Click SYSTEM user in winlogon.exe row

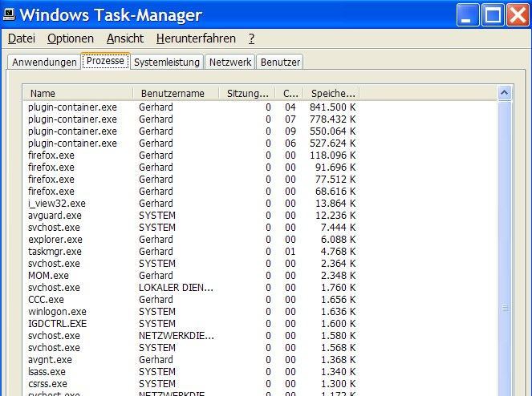[x=157, y=312]
